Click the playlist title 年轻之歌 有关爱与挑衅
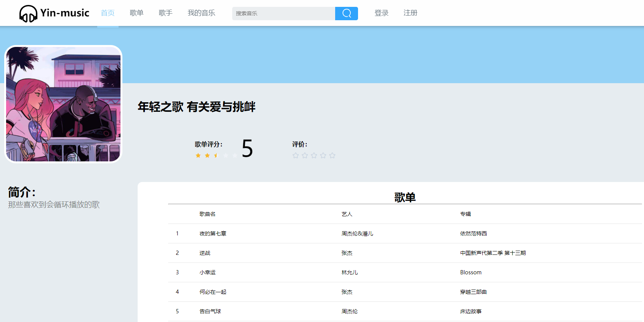The width and height of the screenshot is (644, 322). 196,107
